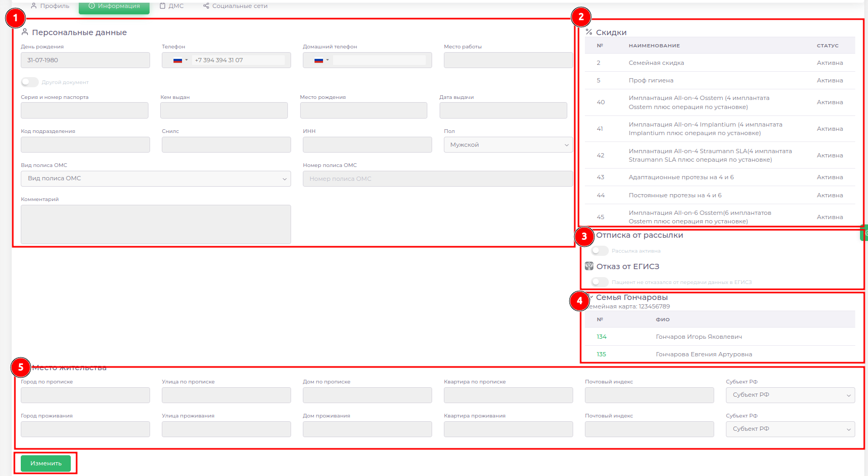This screenshot has width=868, height=476.
Task: Go to the Социальные сети tab
Action: (x=235, y=6)
